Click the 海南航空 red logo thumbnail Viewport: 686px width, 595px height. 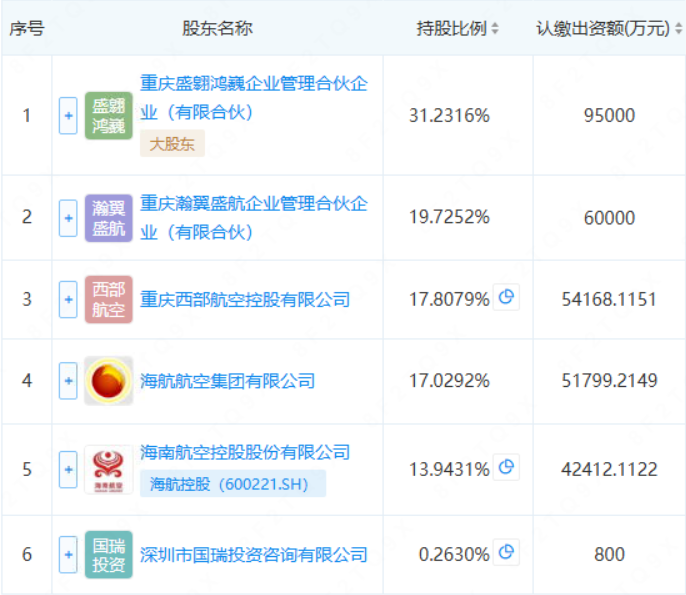[x=108, y=469]
